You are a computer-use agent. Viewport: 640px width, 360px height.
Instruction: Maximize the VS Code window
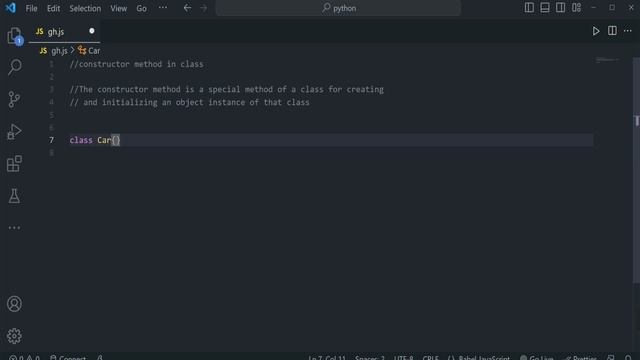pyautogui.click(x=612, y=8)
